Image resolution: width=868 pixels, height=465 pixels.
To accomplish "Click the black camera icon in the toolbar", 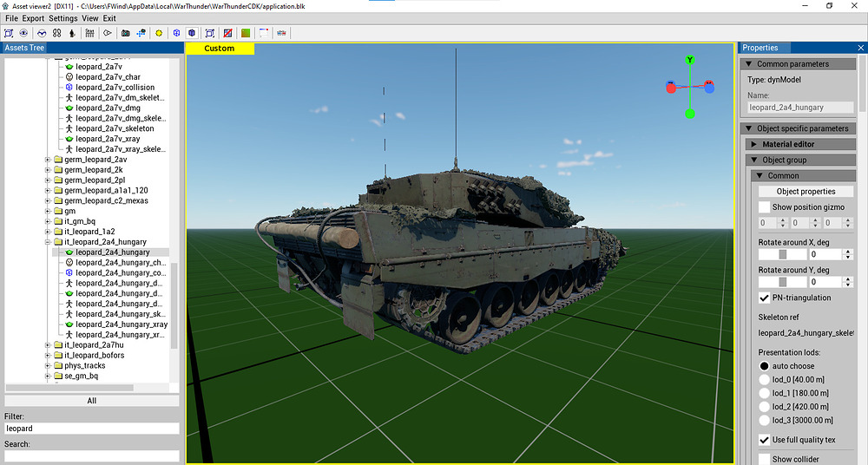I will click(126, 33).
